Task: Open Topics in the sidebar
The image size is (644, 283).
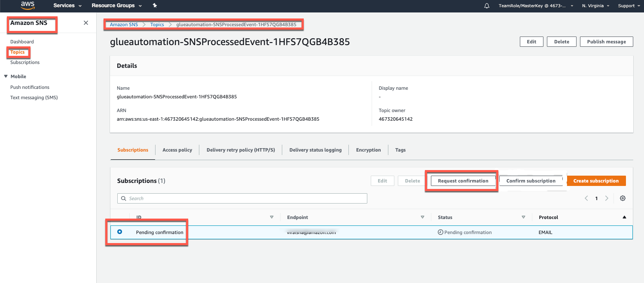Action: [18, 52]
